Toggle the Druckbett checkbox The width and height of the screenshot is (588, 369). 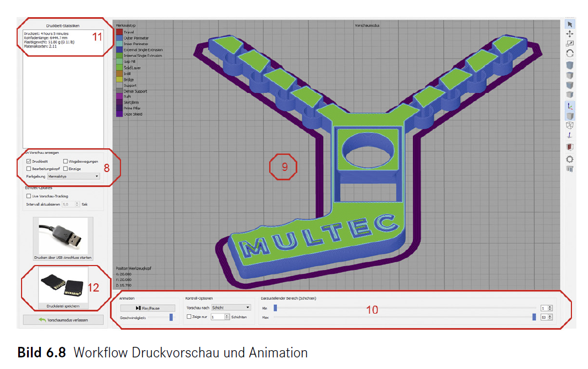click(29, 161)
